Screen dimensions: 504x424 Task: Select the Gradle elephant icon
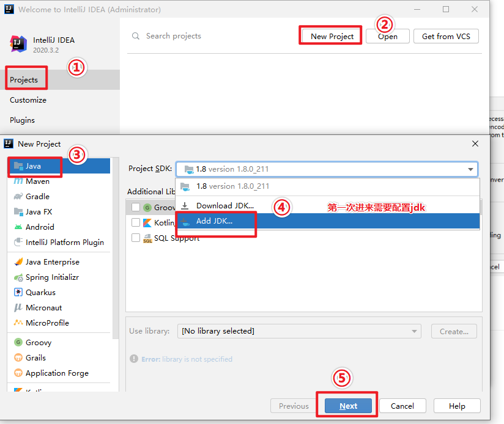coord(18,197)
